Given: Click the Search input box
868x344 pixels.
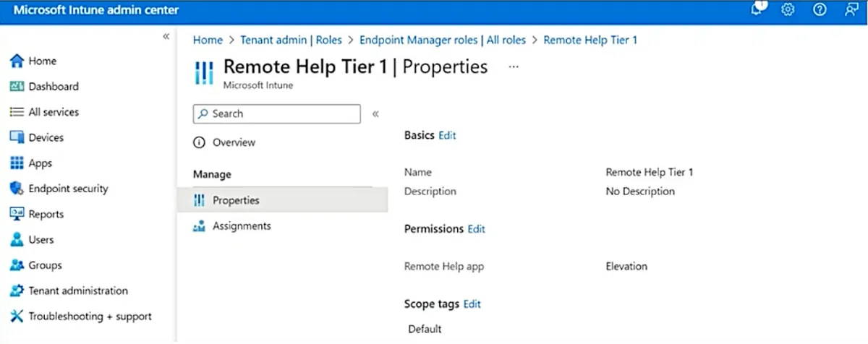Looking at the screenshot, I should [276, 113].
